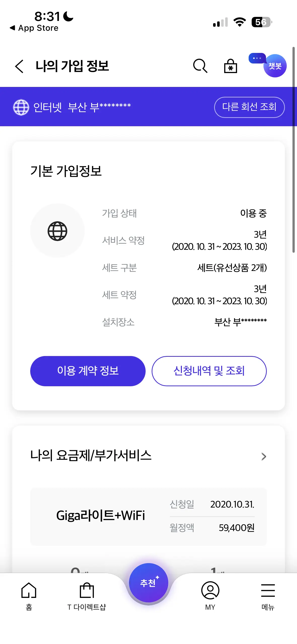Launch the 챗봇 chatbot bubble
Image resolution: width=297 pixels, height=644 pixels.
click(x=274, y=66)
